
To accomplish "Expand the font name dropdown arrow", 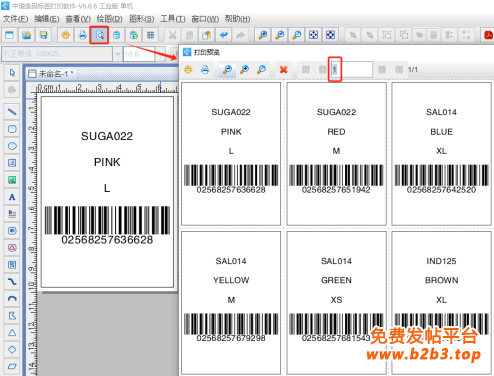I will tap(117, 54).
